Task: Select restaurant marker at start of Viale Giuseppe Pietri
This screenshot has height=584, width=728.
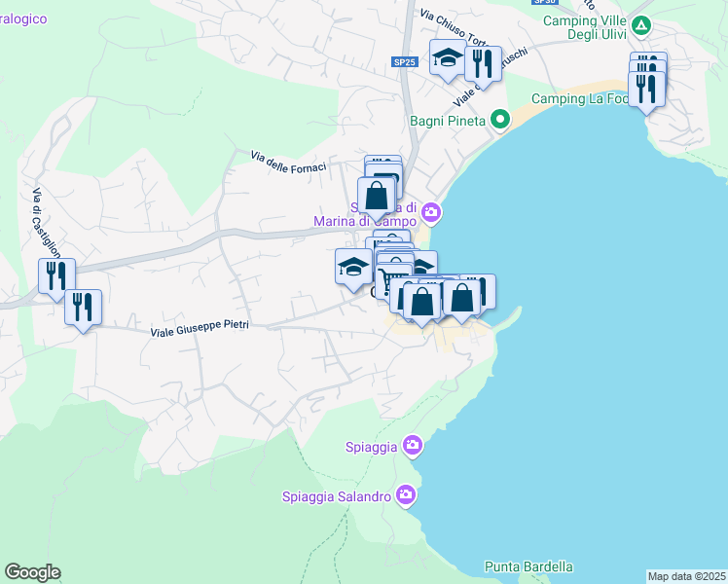Action: 83,310
